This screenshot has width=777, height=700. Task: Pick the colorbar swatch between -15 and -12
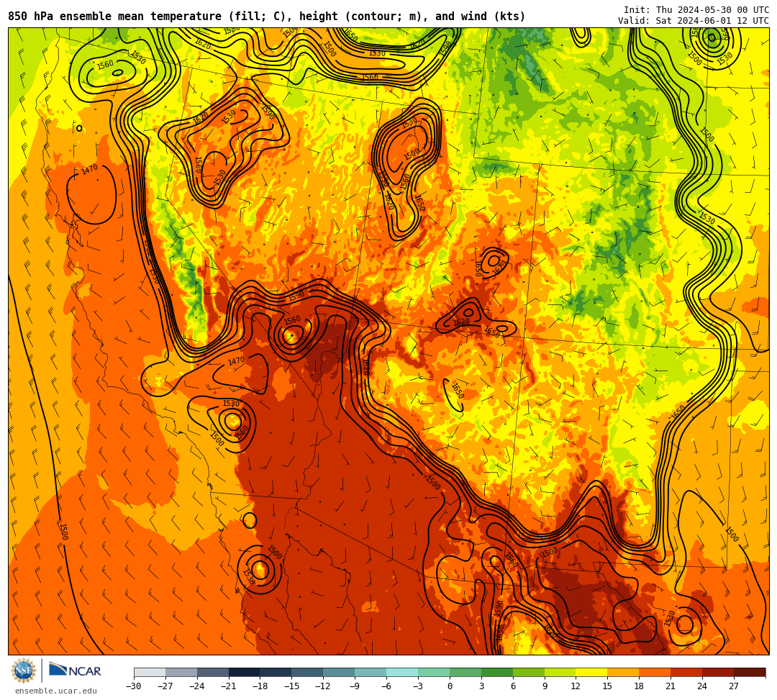pos(308,672)
